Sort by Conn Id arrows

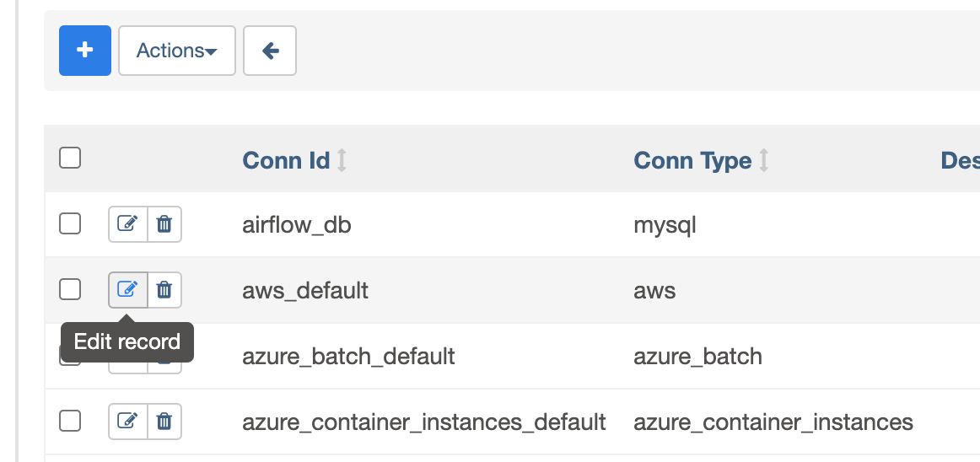pos(342,160)
